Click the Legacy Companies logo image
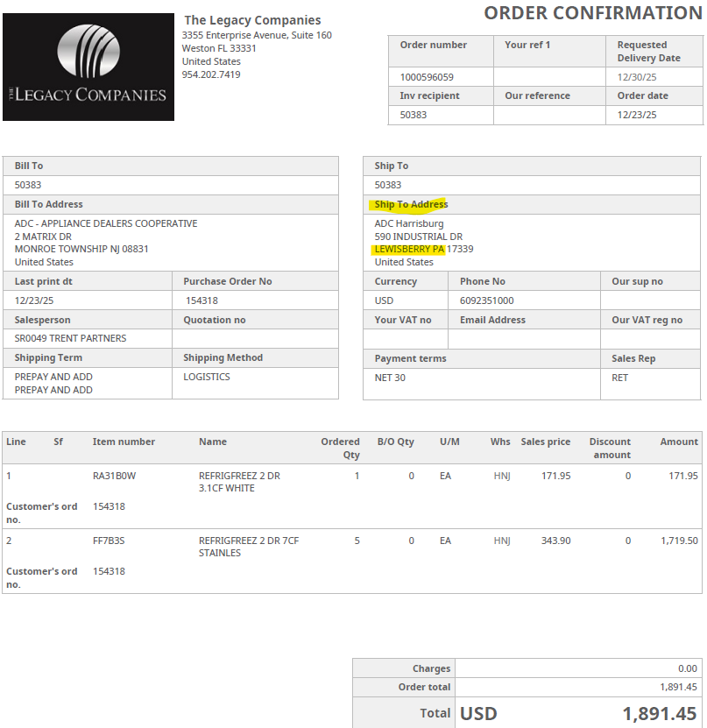The width and height of the screenshot is (707, 728). coord(88,67)
